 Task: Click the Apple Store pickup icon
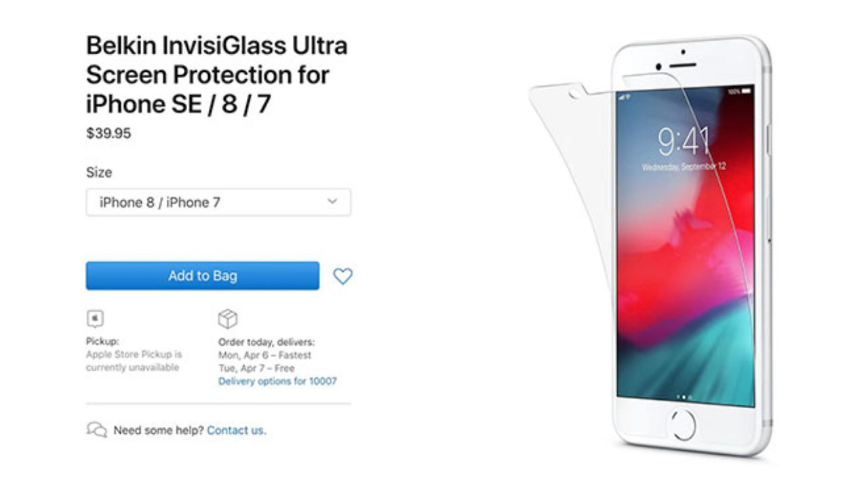(95, 319)
